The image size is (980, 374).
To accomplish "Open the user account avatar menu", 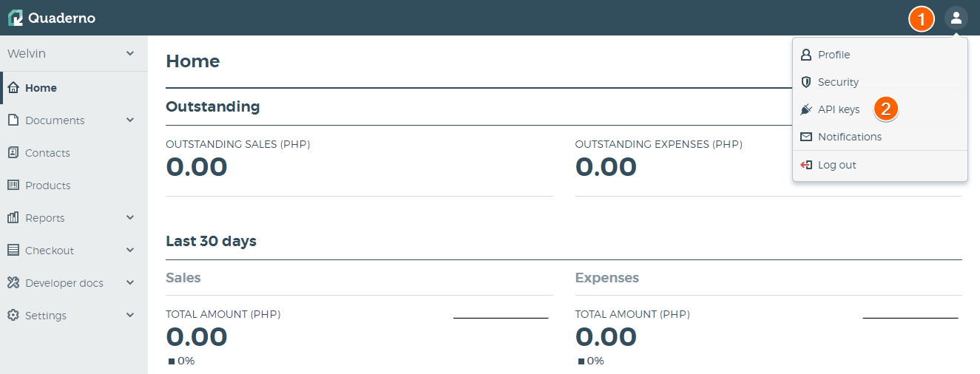I will (x=956, y=18).
